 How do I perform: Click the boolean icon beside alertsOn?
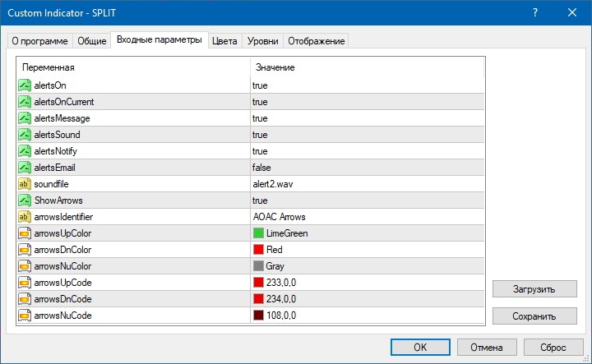pyautogui.click(x=25, y=85)
